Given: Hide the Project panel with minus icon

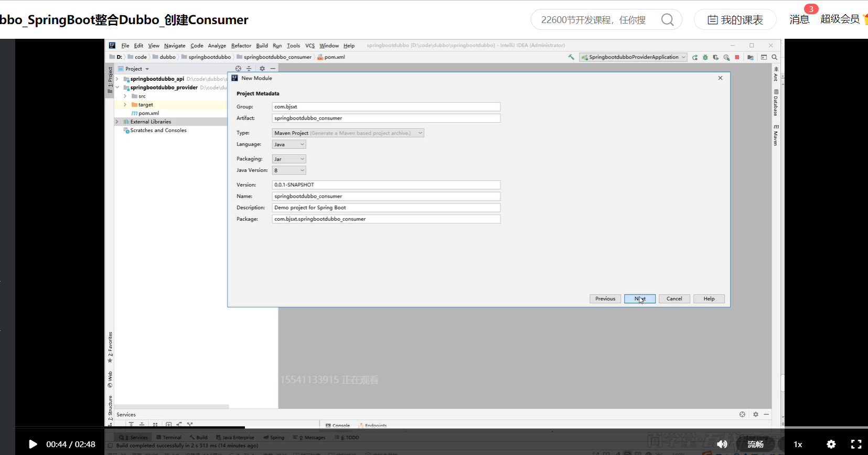Looking at the screenshot, I should [273, 69].
